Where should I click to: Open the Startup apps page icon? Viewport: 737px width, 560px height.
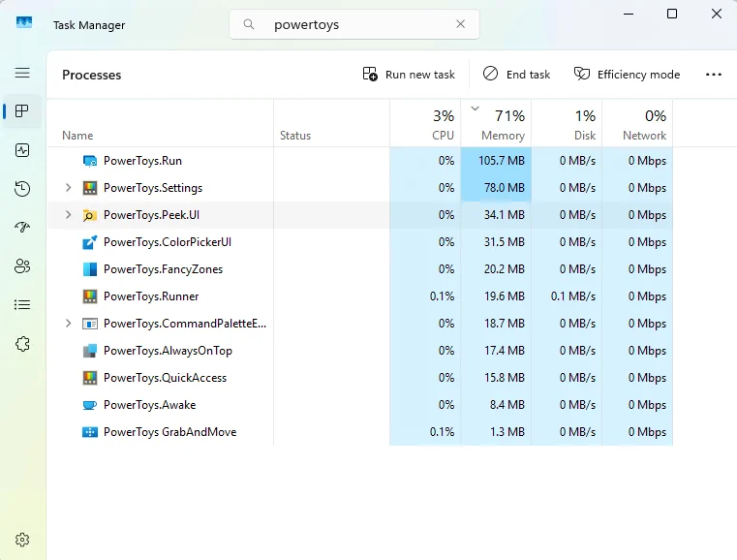click(x=22, y=227)
